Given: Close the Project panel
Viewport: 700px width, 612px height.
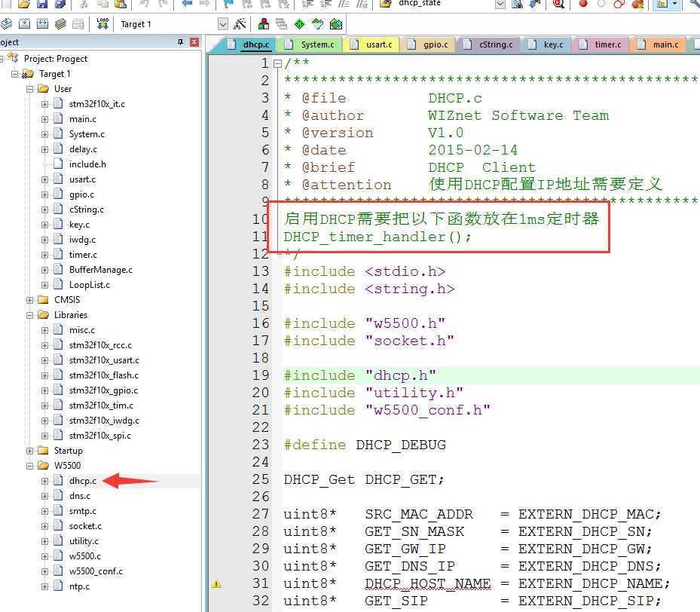Looking at the screenshot, I should [194, 42].
